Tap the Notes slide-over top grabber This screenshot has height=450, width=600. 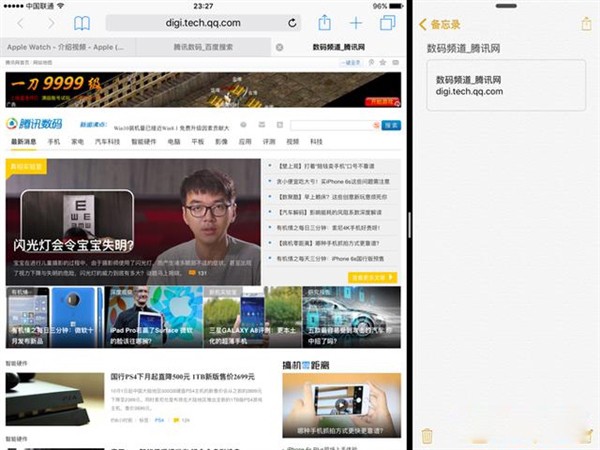(x=506, y=6)
